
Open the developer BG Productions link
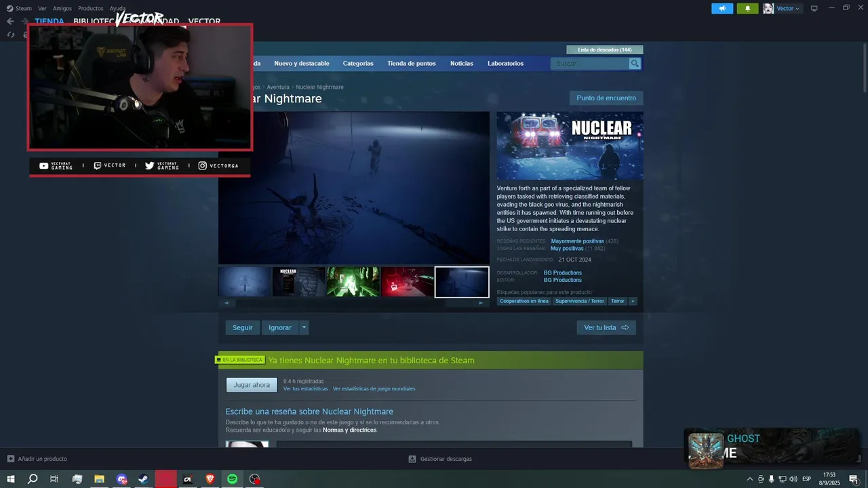tap(563, 272)
